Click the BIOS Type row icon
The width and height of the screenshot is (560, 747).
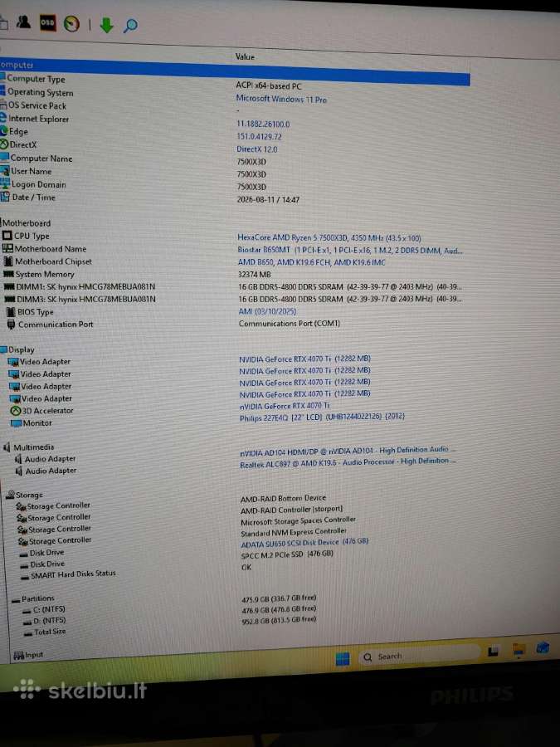11,312
